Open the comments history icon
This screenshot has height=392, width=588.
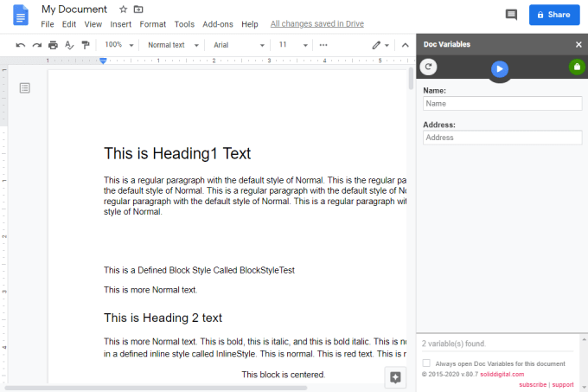point(511,15)
